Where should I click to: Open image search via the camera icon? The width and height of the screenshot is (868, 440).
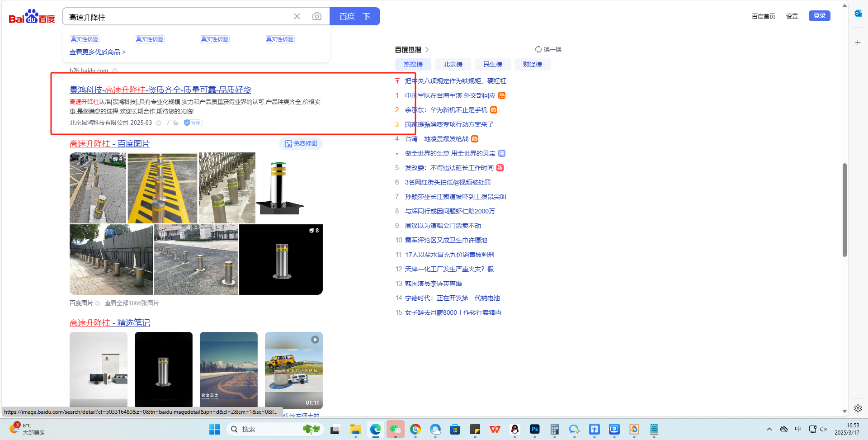click(x=317, y=16)
